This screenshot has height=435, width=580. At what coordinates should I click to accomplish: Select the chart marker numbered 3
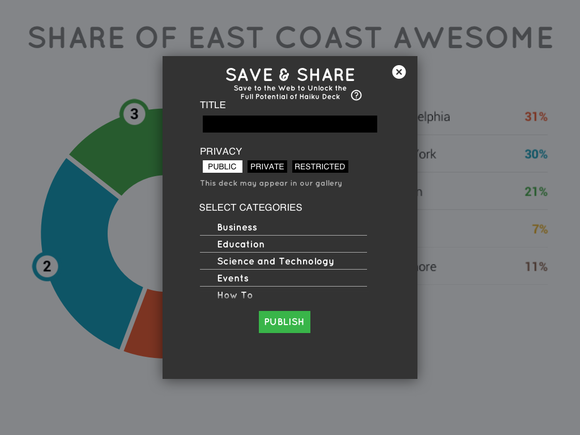(x=134, y=114)
